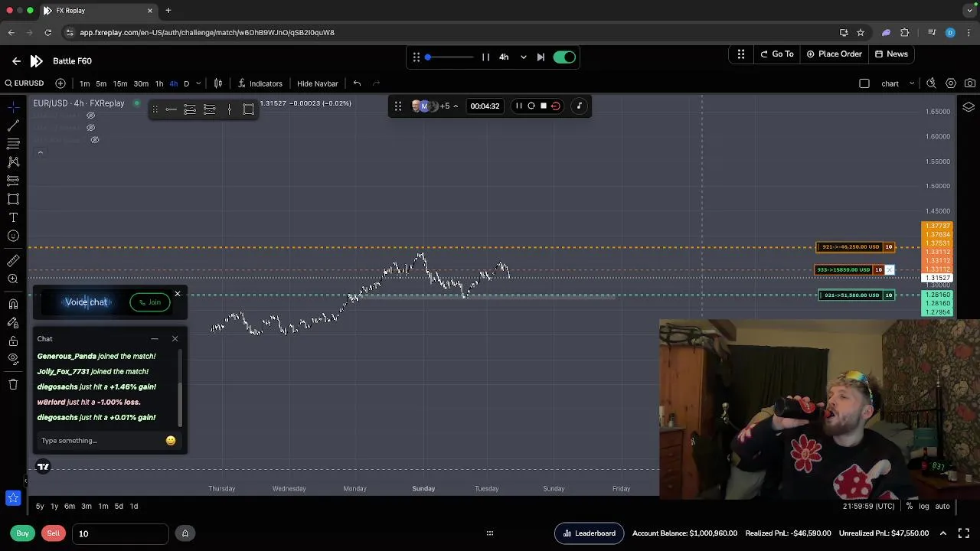Toggle the green replay switch

click(564, 57)
